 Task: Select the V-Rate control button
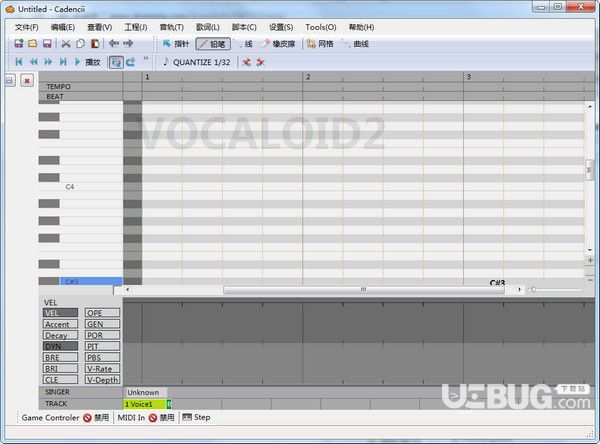102,369
